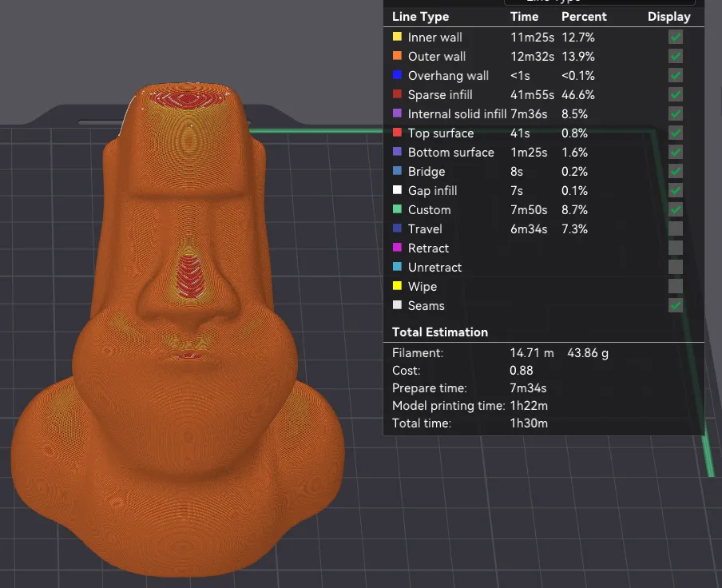
Task: Click the Retract magenta swatch
Action: coord(397,248)
